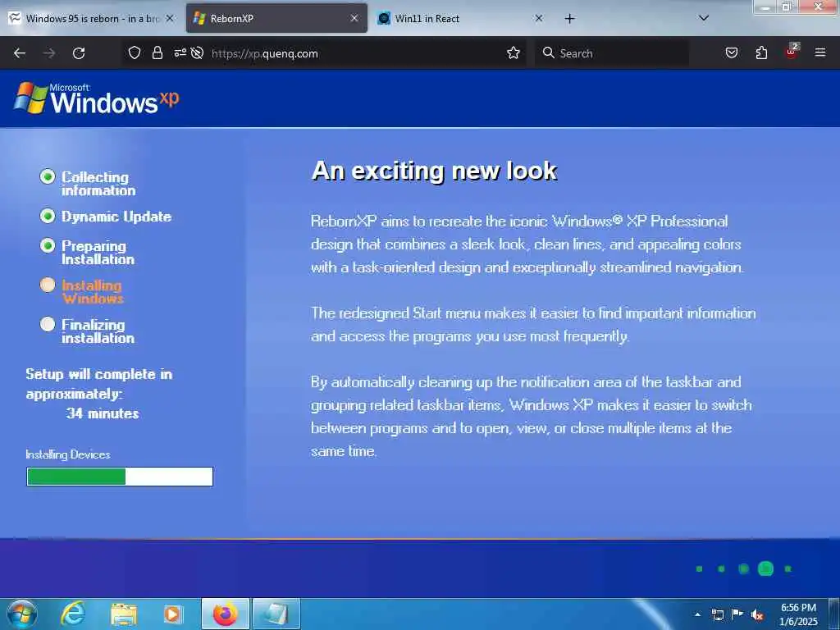Screen dimensions: 840x630
Task: Click the Finalizing installation step indicator
Action: pos(48,323)
